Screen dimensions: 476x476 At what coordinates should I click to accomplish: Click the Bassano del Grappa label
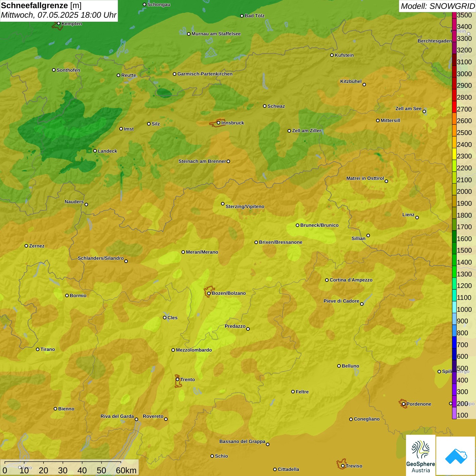(242, 441)
